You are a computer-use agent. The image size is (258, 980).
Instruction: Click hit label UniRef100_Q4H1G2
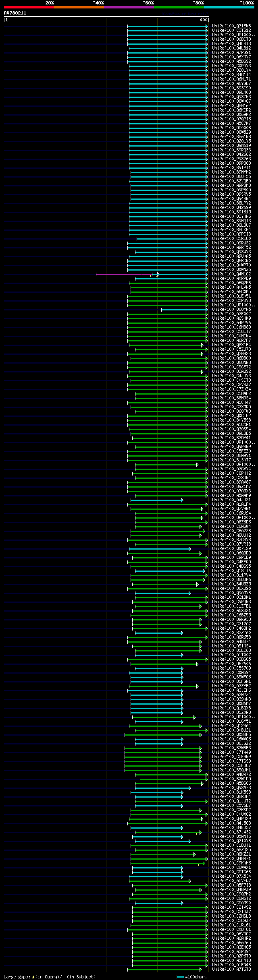[231, 274]
